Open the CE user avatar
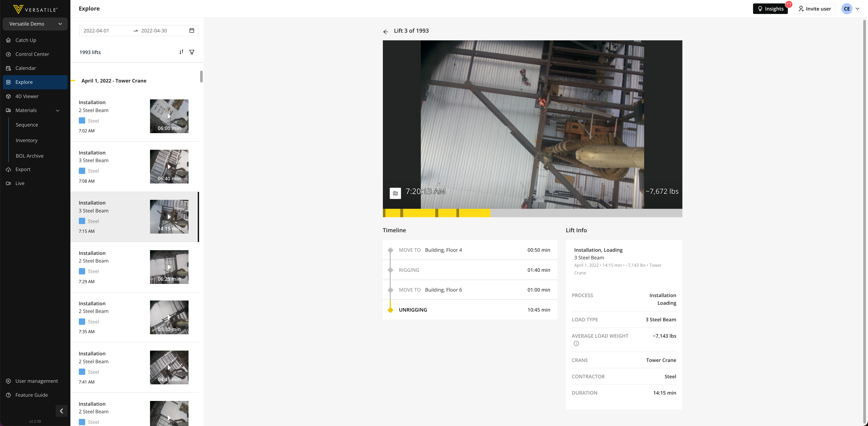 [847, 9]
